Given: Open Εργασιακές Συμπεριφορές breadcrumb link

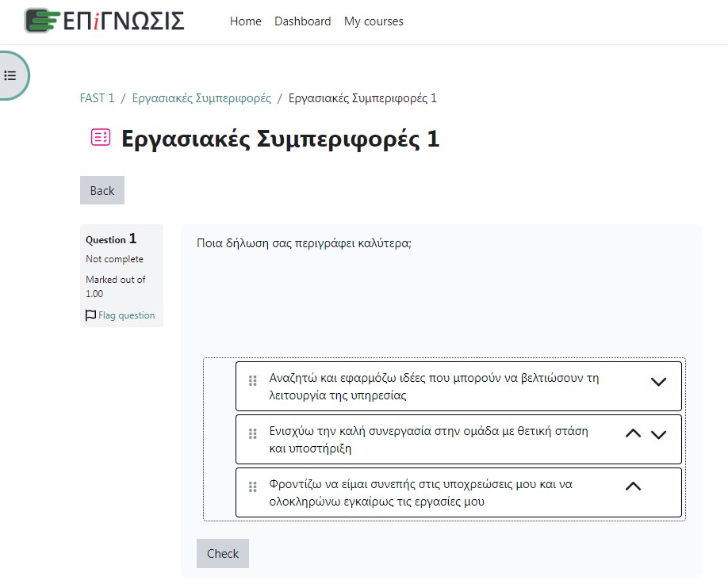Looking at the screenshot, I should pos(201,98).
